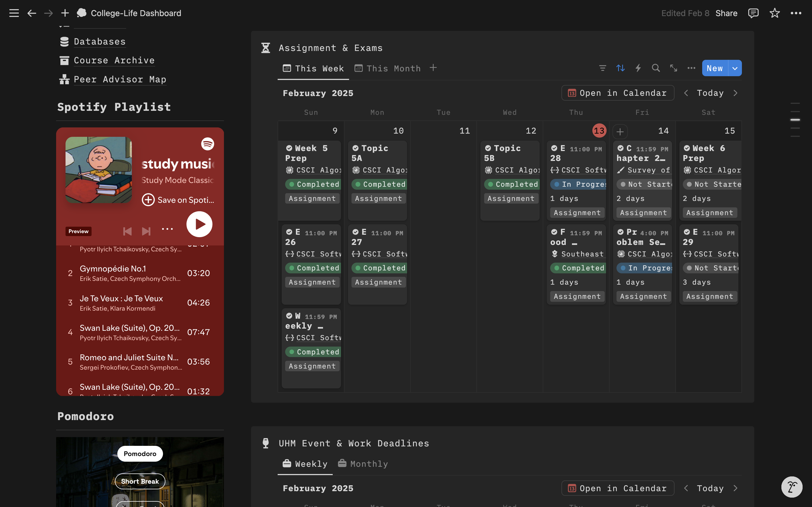
Task: Go to next week in Assignments calendar
Action: point(735,93)
